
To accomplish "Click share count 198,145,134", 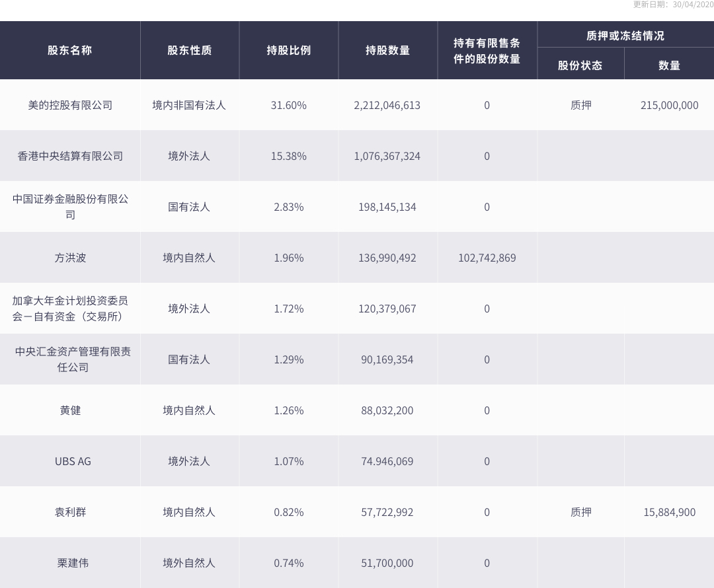I will (x=387, y=207).
